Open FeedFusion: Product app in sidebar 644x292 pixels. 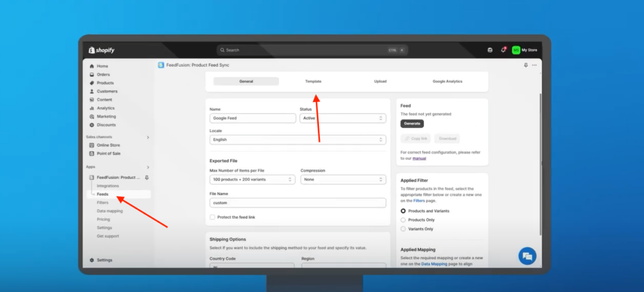pos(118,177)
